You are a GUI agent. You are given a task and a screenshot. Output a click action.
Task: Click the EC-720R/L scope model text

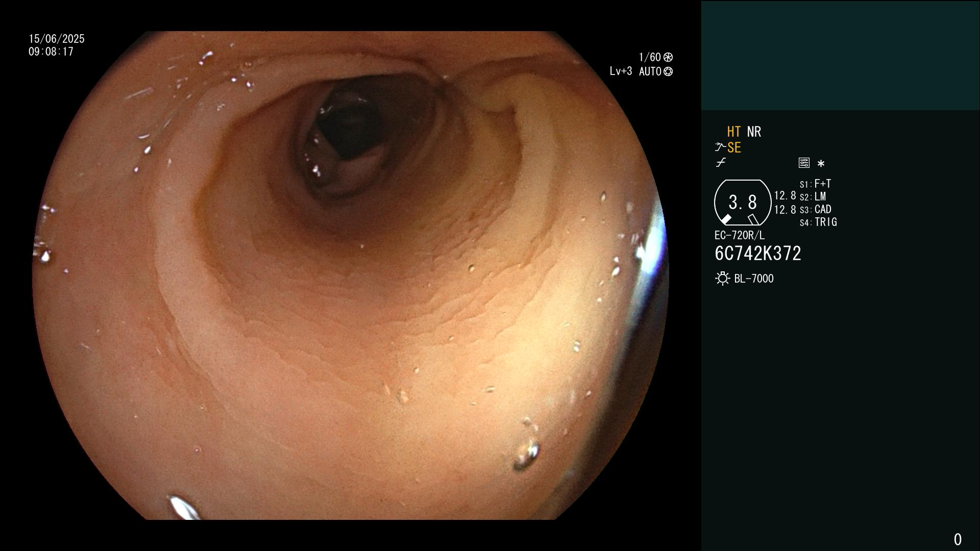pyautogui.click(x=740, y=235)
